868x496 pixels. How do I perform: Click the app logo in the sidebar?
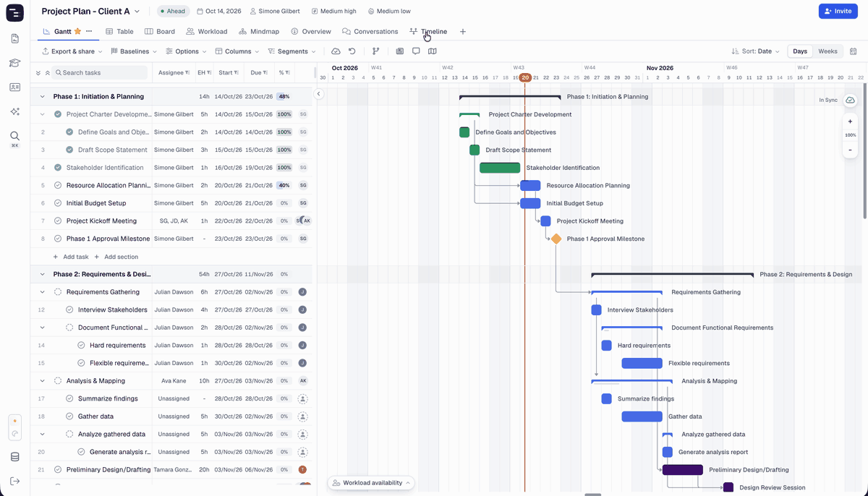point(14,12)
